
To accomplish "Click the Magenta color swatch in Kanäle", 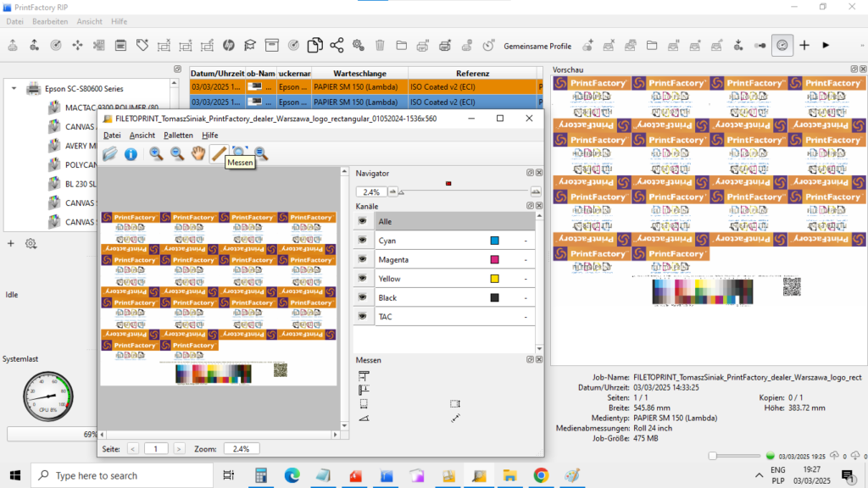I will coord(492,259).
